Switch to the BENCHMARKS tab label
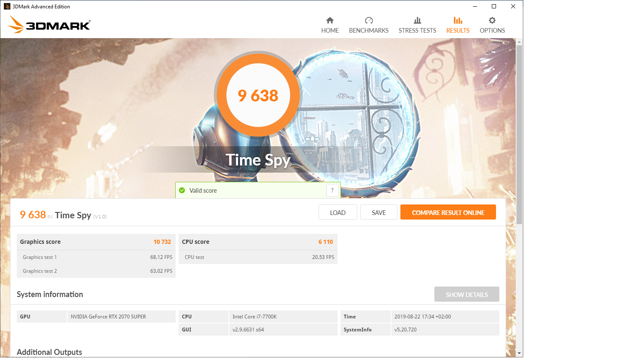Image resolution: width=644 pixels, height=362 pixels. pos(369,31)
